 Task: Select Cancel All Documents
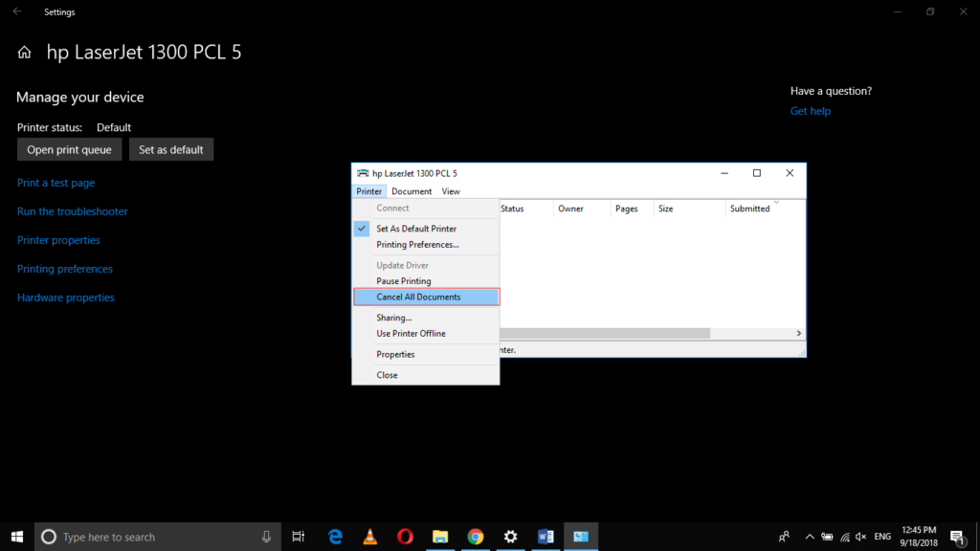418,298
